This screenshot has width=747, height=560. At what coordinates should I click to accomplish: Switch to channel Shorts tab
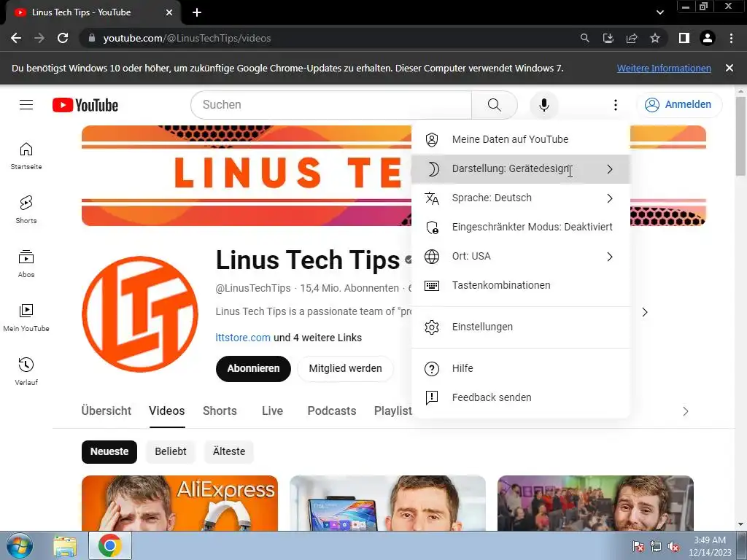(x=220, y=411)
